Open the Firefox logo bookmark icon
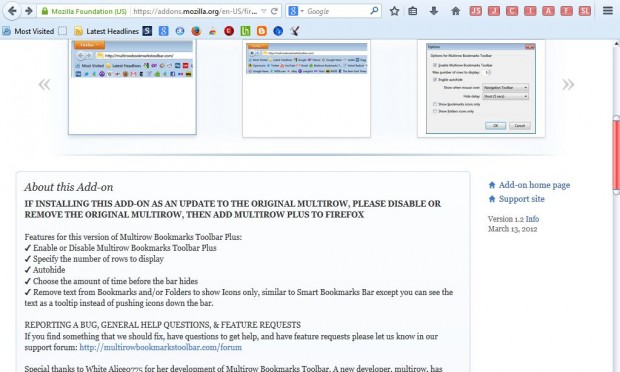620x372 pixels. tap(196, 31)
